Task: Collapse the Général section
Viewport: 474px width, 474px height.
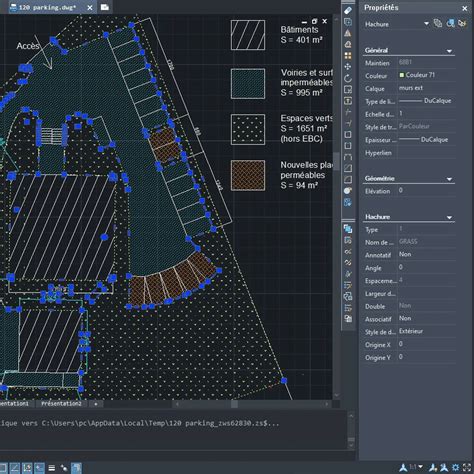Action: pos(449,51)
